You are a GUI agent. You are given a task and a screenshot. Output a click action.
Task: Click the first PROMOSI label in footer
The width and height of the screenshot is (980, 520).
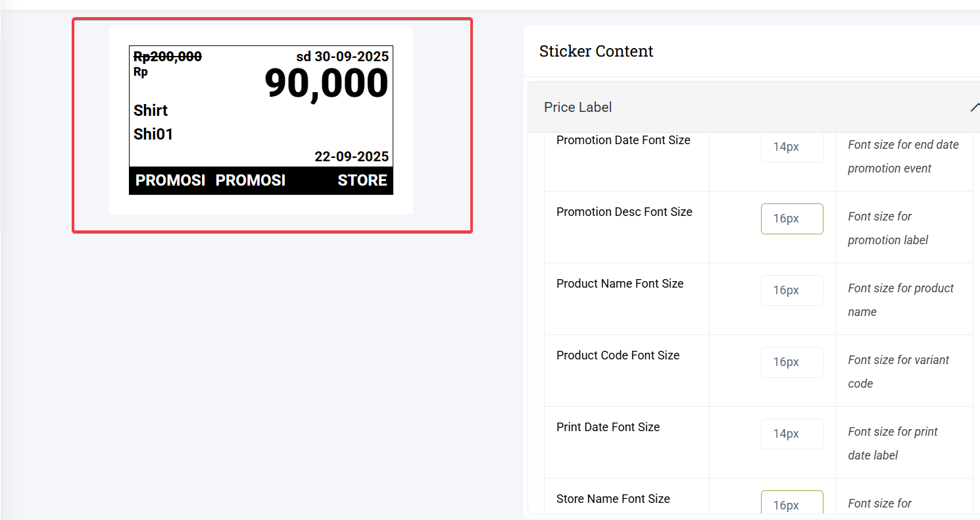click(x=170, y=180)
